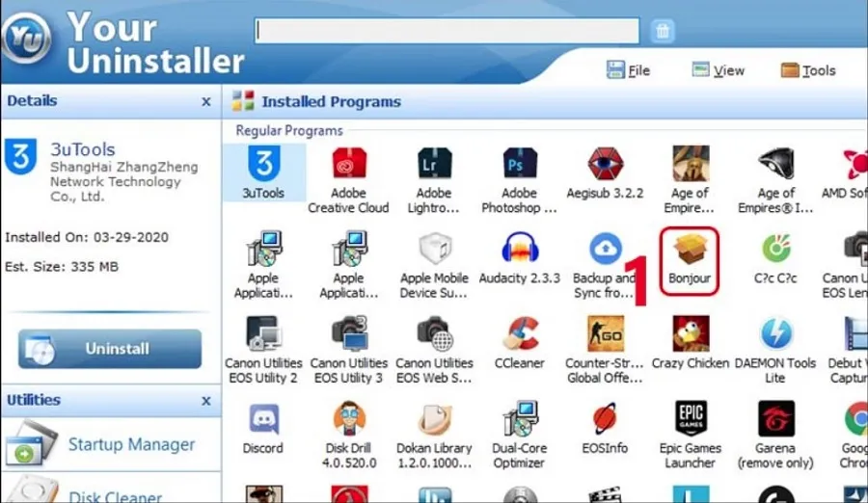Image resolution: width=868 pixels, height=503 pixels.
Task: Click the Uninstall button
Action: (x=110, y=349)
